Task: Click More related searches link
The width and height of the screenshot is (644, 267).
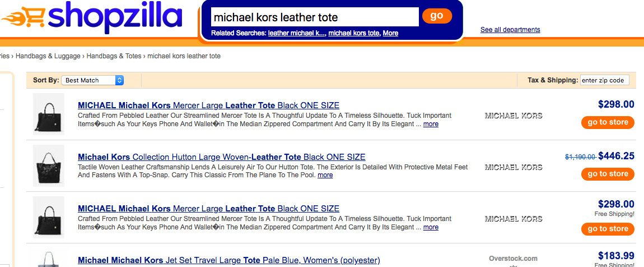Action: coord(390,33)
